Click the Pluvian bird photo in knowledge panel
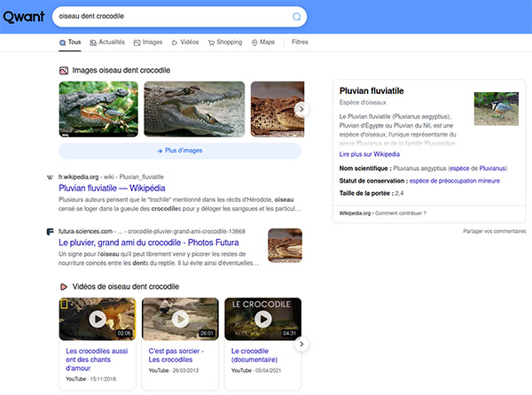 pyautogui.click(x=496, y=109)
